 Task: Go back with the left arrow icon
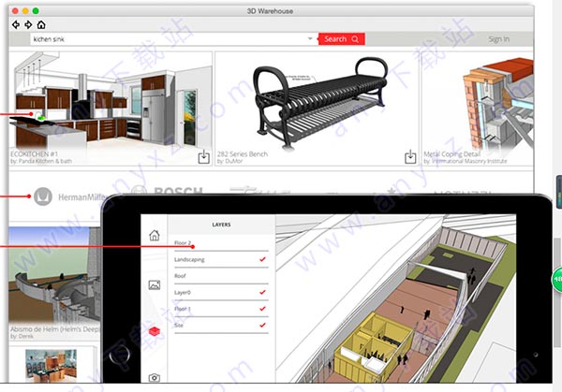16,24
